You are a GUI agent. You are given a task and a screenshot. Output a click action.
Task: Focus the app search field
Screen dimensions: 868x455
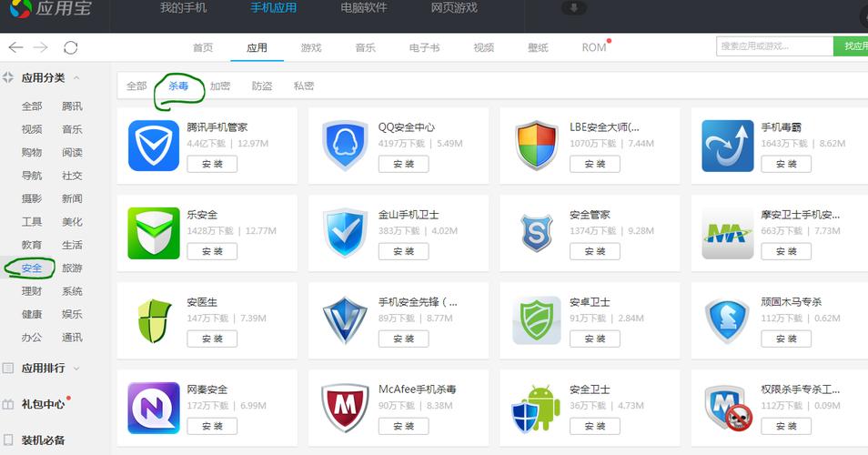coord(774,46)
